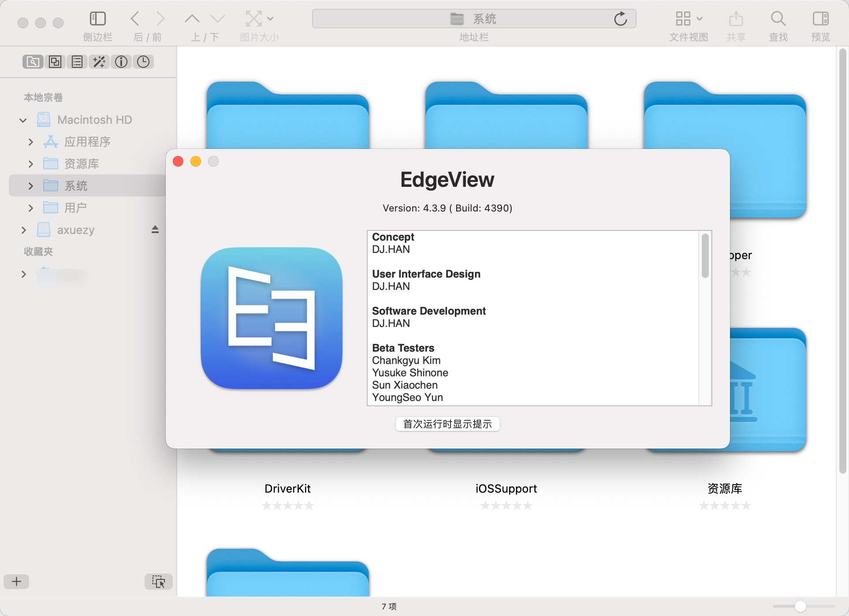Viewport: 849px width, 616px height.
Task: Rate the iOSSupport folder with stars
Action: tap(506, 506)
